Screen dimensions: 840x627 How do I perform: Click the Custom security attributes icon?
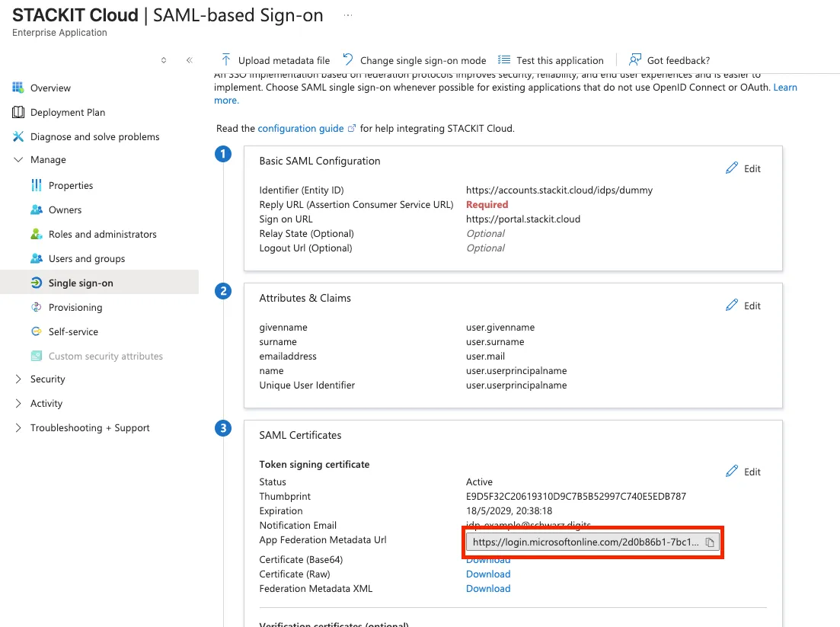tap(37, 356)
